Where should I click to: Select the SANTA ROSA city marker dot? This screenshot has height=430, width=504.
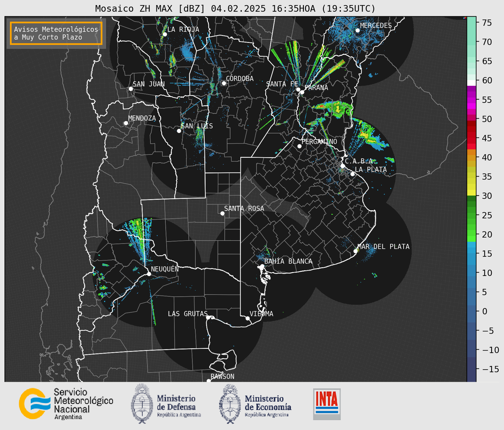coord(222,214)
